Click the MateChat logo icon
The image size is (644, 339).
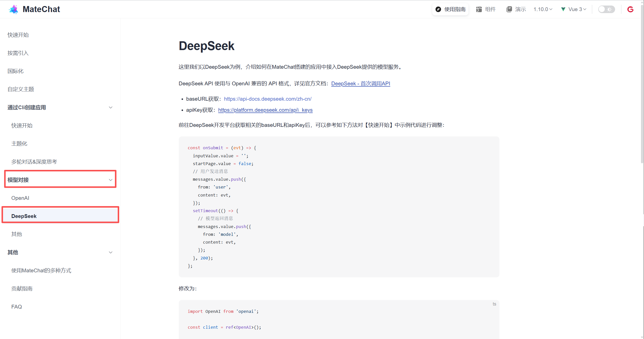[x=14, y=9]
